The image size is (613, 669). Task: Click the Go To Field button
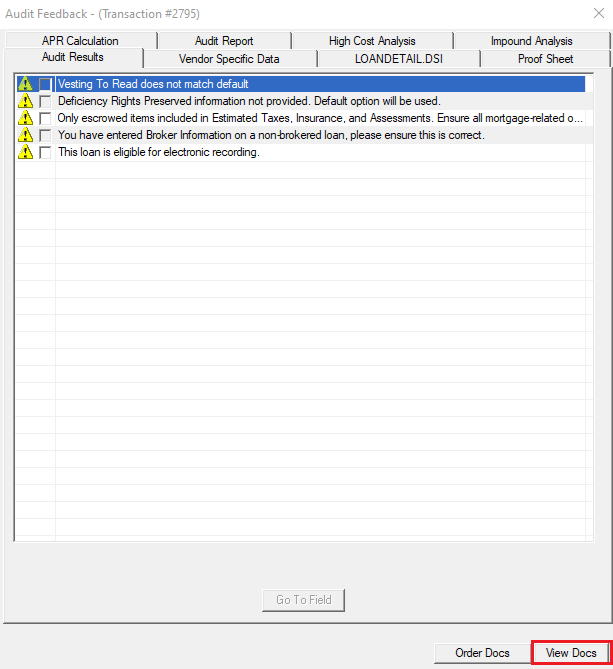[x=303, y=600]
